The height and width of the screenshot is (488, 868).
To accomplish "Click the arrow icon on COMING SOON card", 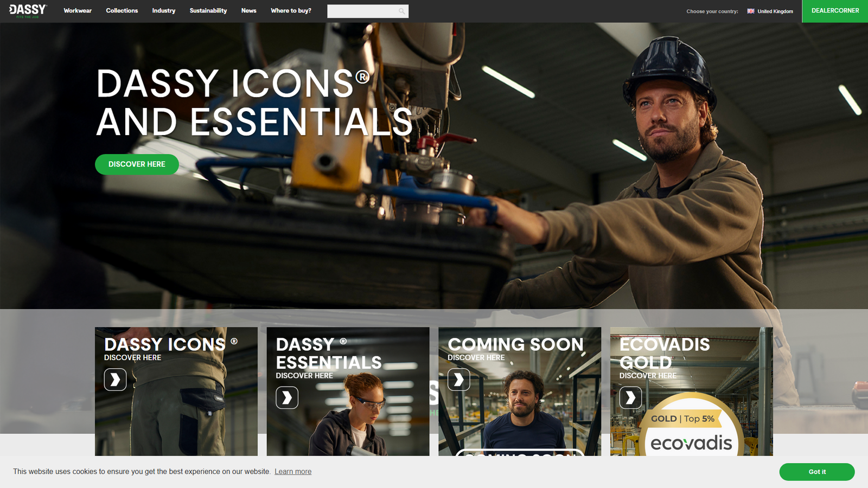I will pos(458,380).
